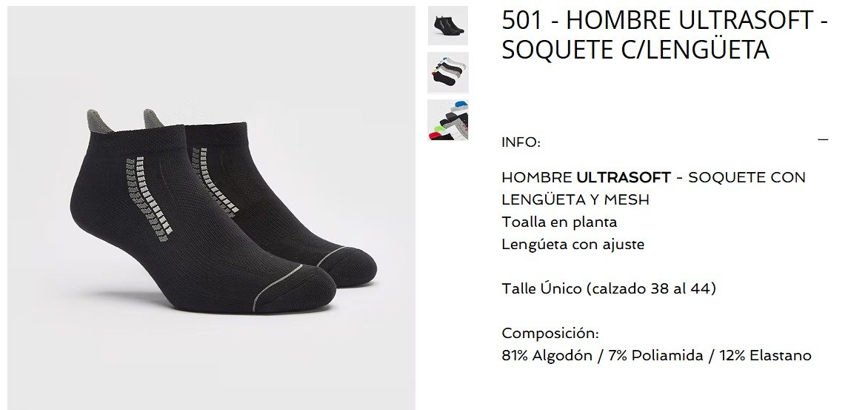Image resolution: width=868 pixels, height=410 pixels.
Task: Click 'Talle Único (calzado 38 al 44)' text
Action: [x=608, y=288]
